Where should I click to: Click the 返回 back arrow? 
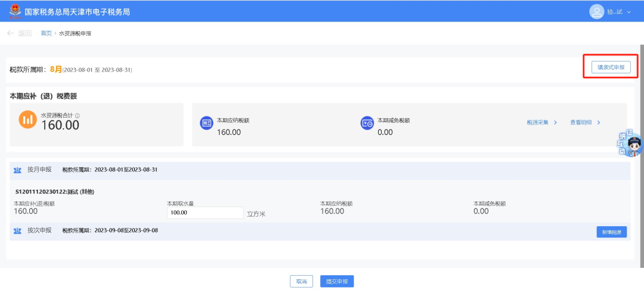click(x=11, y=33)
